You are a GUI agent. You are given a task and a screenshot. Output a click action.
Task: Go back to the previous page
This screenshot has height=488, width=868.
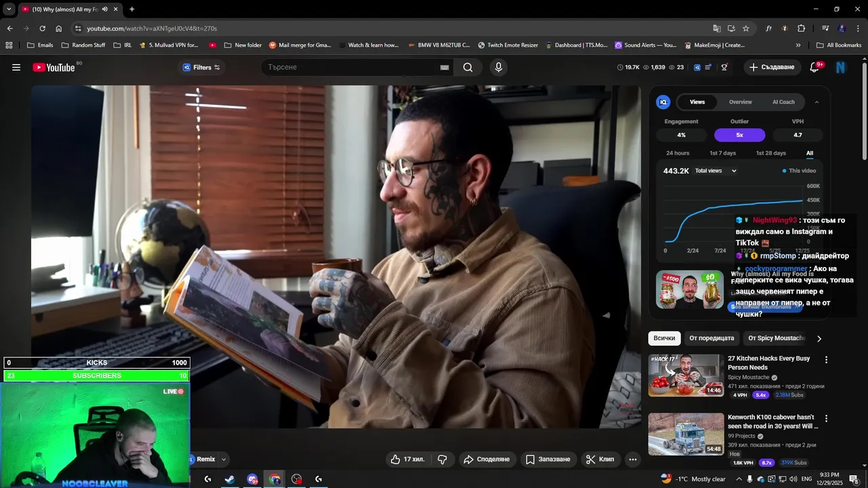9,28
